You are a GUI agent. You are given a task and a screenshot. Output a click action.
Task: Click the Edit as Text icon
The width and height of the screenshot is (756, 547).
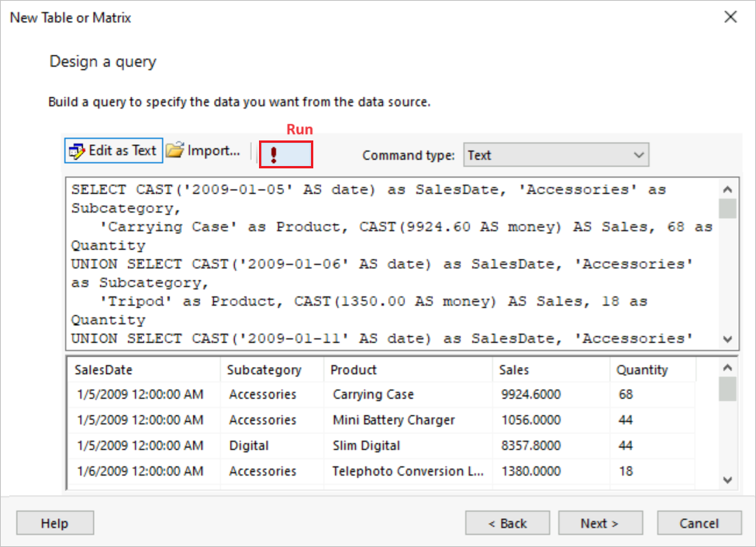coord(113,150)
